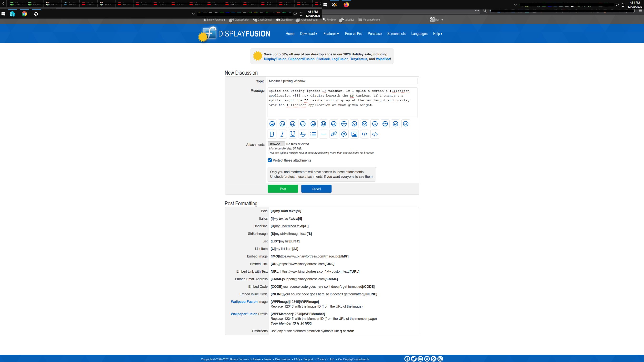Insert email address with @ icon
The width and height of the screenshot is (644, 362).
tap(344, 134)
